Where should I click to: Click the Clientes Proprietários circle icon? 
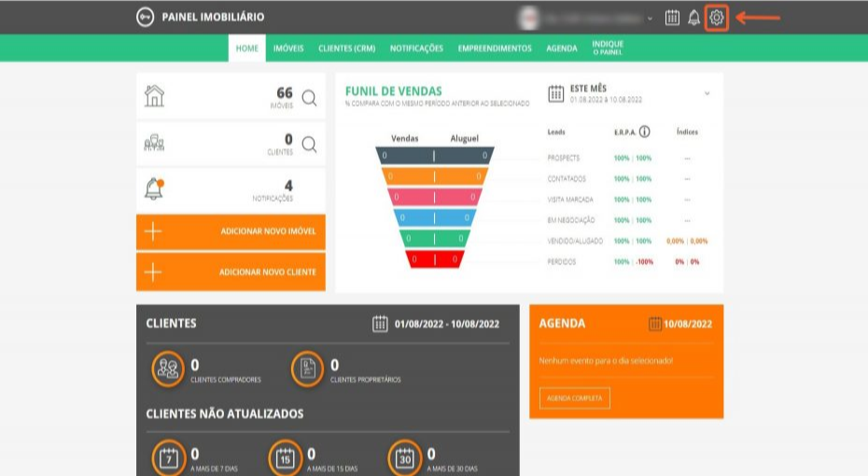tap(307, 369)
